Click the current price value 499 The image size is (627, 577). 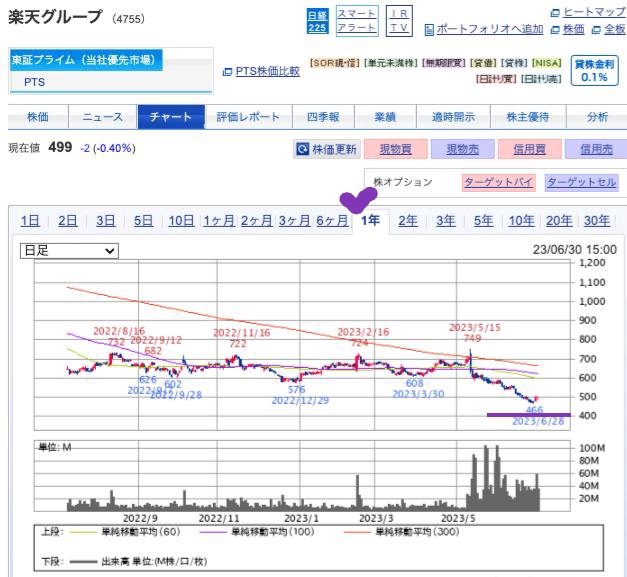coord(60,148)
